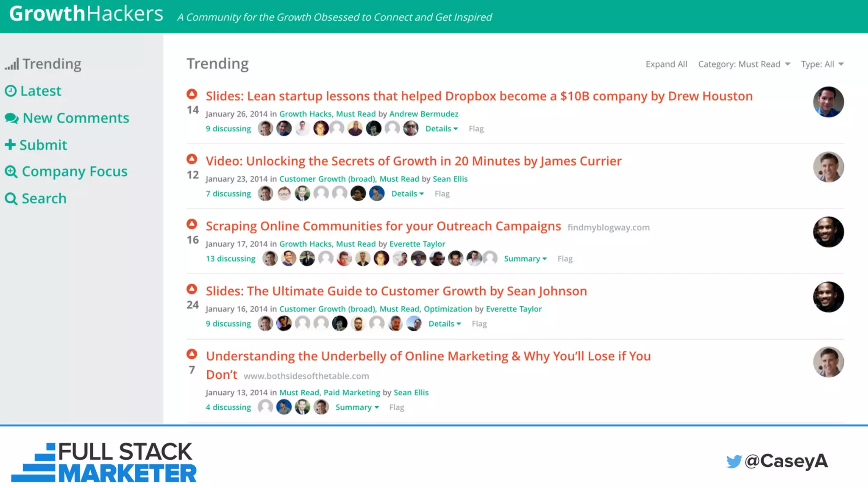Upvote the Sean Johnson slides post
Viewport: 868px width, 488px height.
coord(192,289)
